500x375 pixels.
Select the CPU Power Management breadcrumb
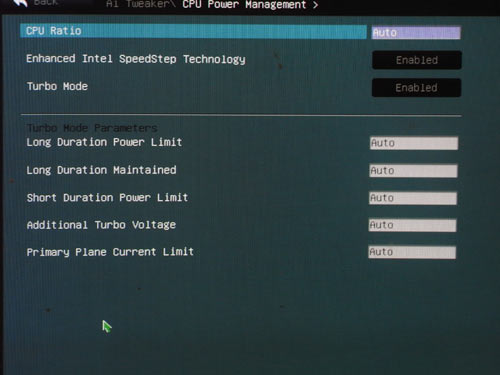click(244, 5)
